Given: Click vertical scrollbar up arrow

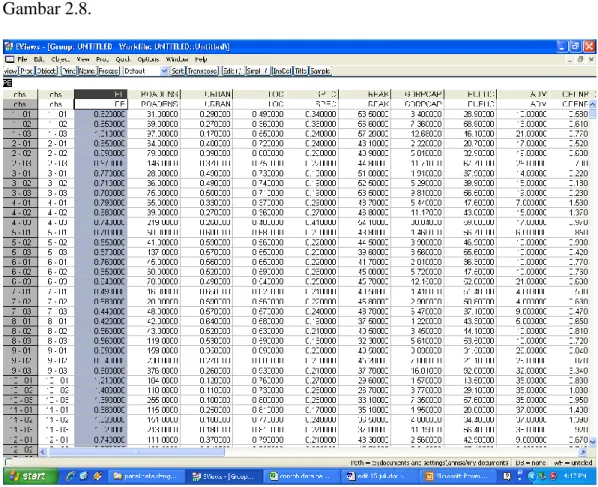Looking at the screenshot, I should pos(593,104).
